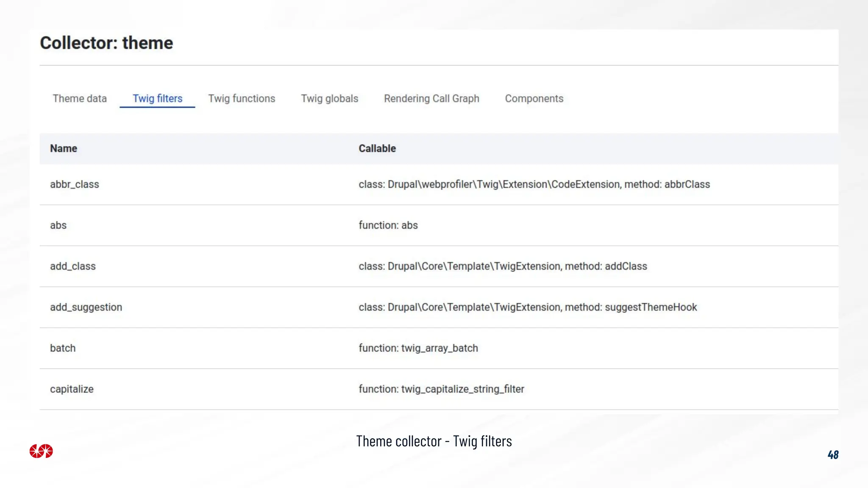Screen dimensions: 868x488
Task: Click the add_suggestion filter name
Action: [x=86, y=308]
